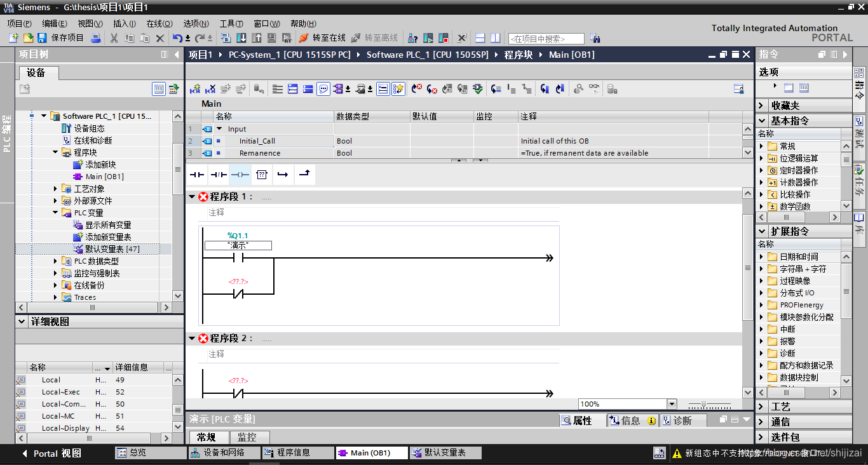
Task: Switch to Portal 视图
Action: [51, 454]
